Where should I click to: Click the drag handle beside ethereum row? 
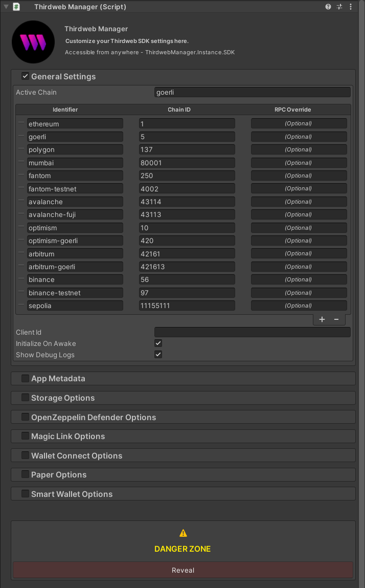pos(21,123)
